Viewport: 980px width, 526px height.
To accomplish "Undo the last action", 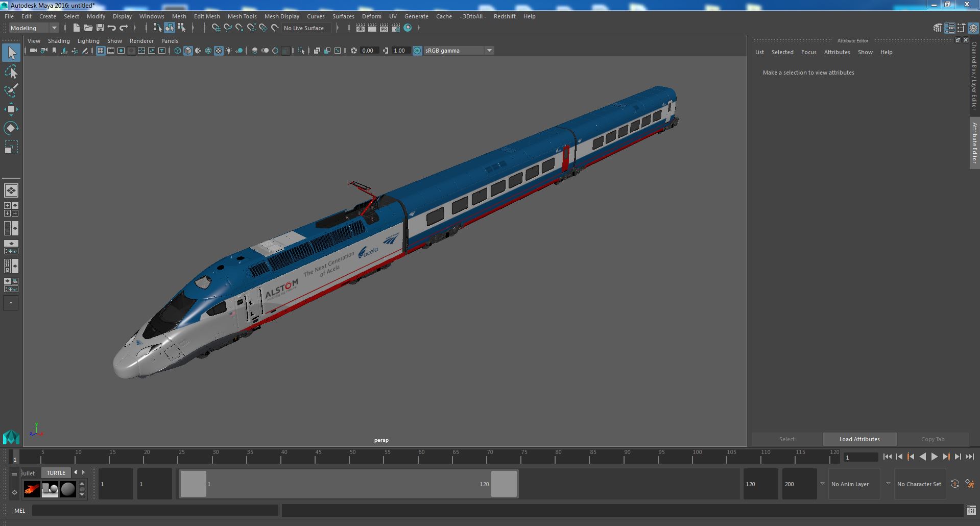I will [112, 28].
